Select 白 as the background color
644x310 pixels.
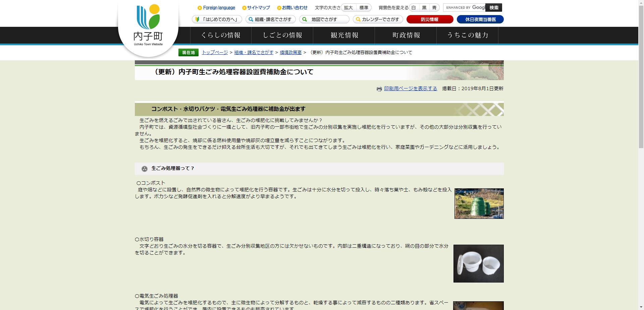tap(414, 7)
